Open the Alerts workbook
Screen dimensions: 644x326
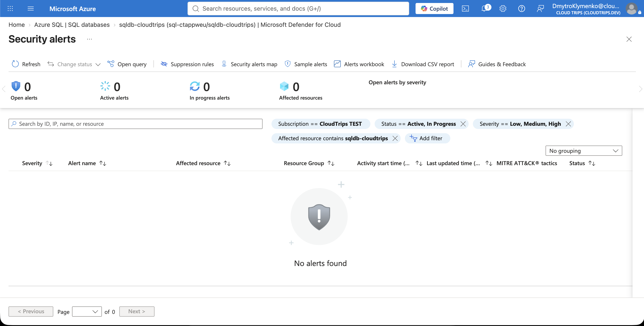click(359, 64)
